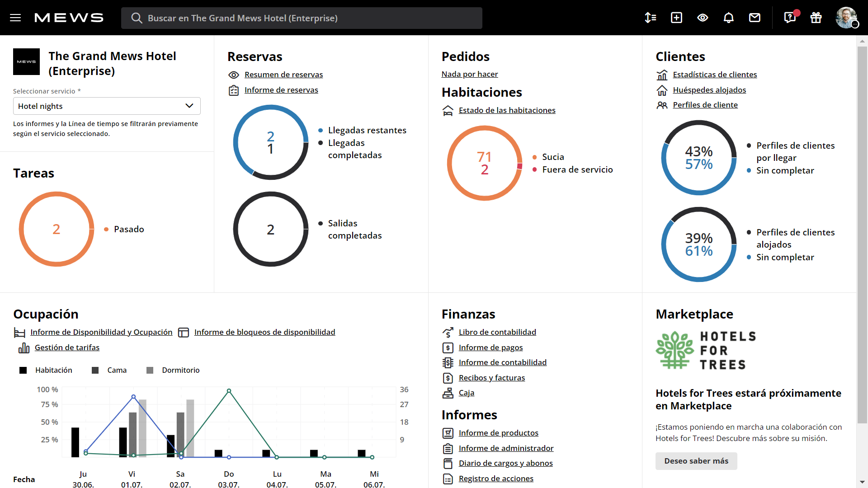
Task: Expand the Seleccionar servicio dropdown
Action: pyautogui.click(x=189, y=106)
